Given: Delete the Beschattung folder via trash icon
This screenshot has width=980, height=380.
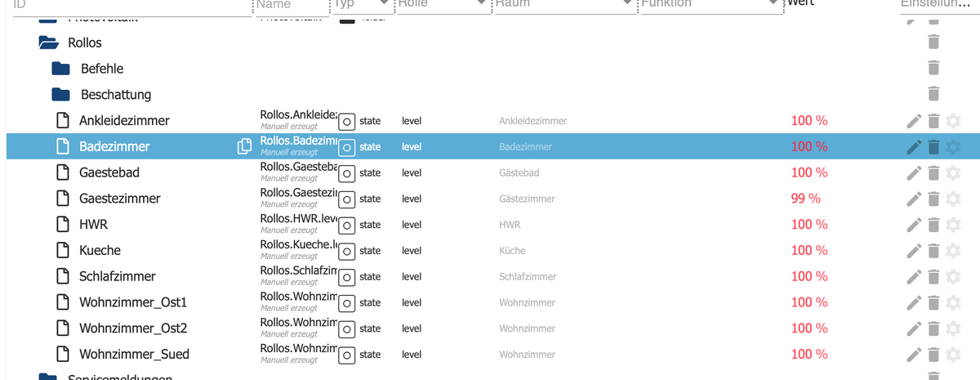Looking at the screenshot, I should [x=934, y=95].
